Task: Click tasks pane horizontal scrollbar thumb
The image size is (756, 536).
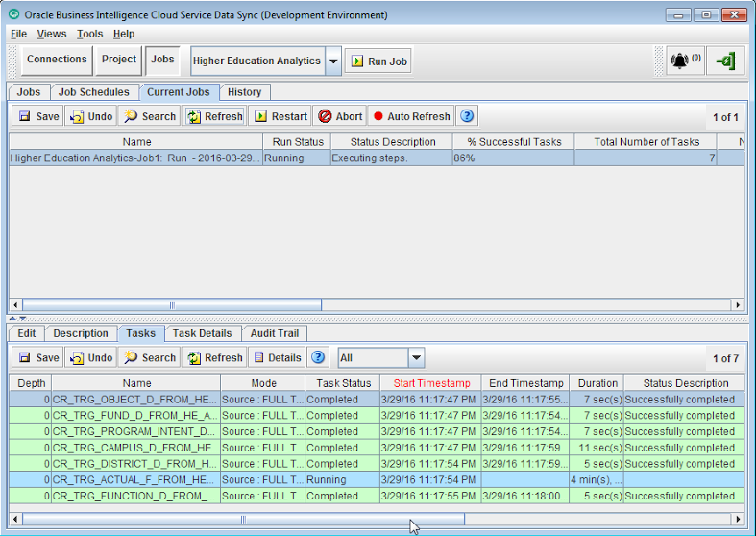Action: [243, 519]
